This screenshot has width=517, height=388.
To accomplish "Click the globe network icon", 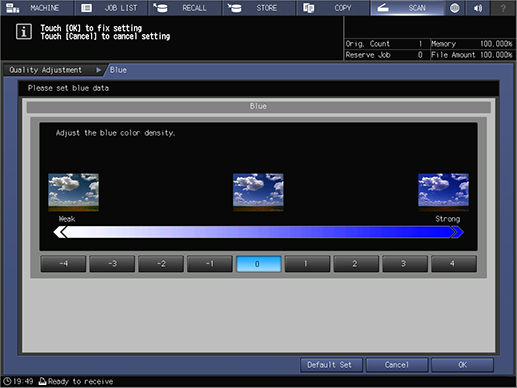I will pyautogui.click(x=455, y=8).
